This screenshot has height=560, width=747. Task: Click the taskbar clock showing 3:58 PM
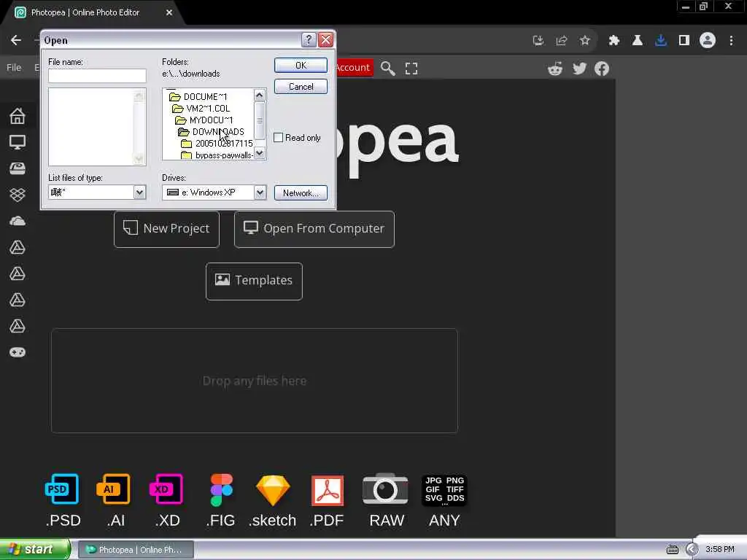coord(720,550)
